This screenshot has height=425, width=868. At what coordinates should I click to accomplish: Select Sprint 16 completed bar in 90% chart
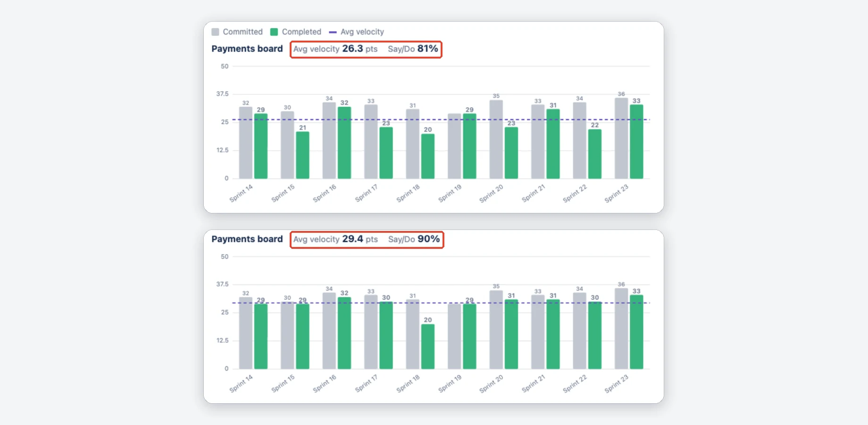[x=344, y=333]
